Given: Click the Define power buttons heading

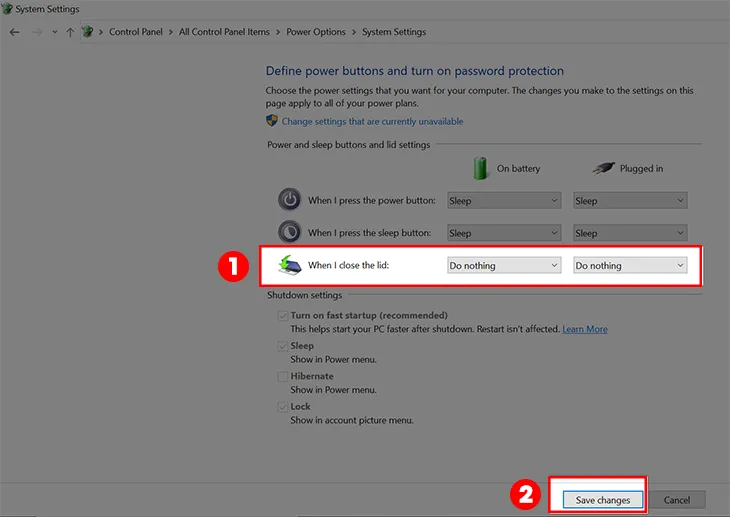Looking at the screenshot, I should pyautogui.click(x=414, y=71).
